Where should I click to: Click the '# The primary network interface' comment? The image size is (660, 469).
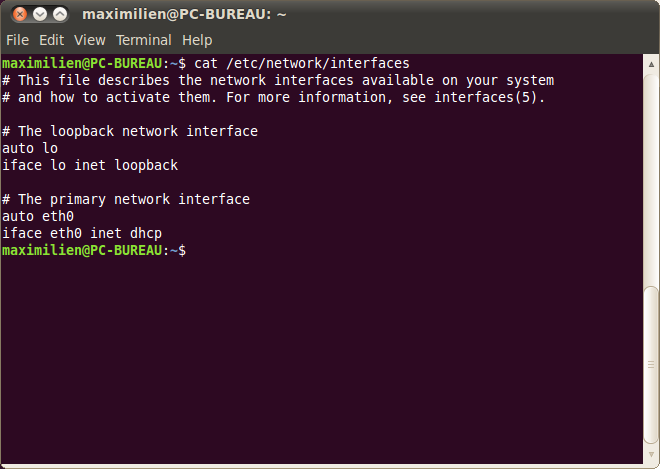126,199
